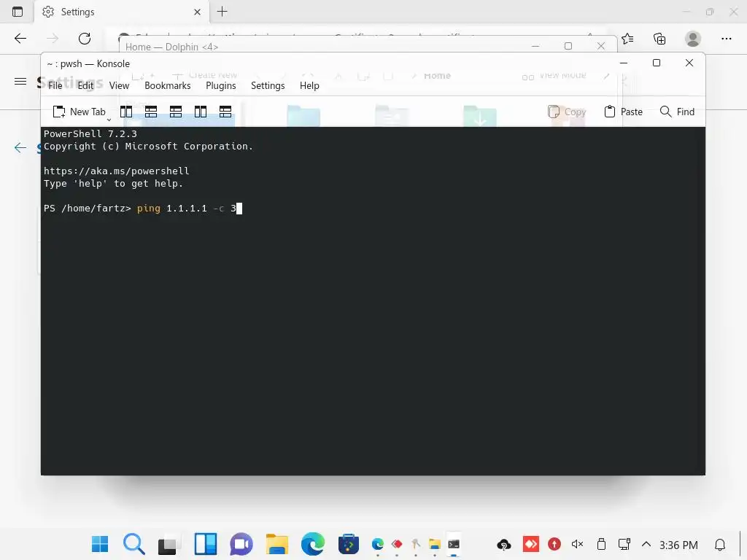
Task: Click the muted volume tray icon
Action: coord(578,544)
